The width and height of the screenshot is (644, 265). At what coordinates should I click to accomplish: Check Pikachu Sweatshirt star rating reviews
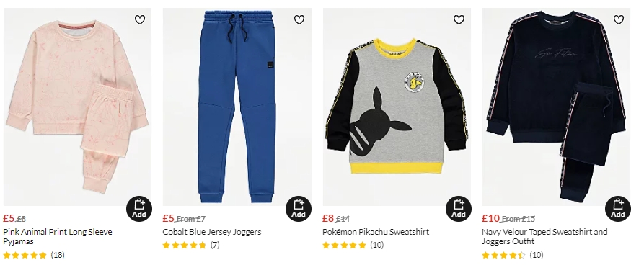coord(353,246)
